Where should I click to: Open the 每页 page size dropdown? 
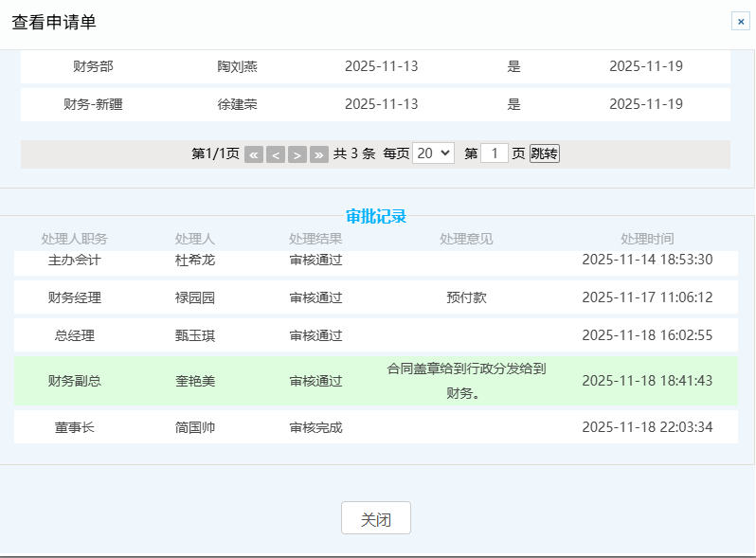(x=434, y=153)
